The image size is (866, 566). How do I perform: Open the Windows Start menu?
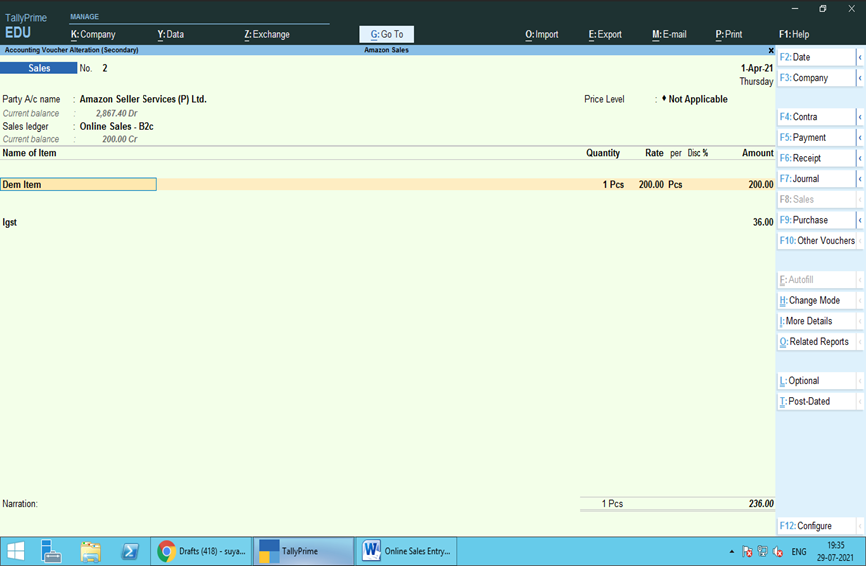[15, 551]
